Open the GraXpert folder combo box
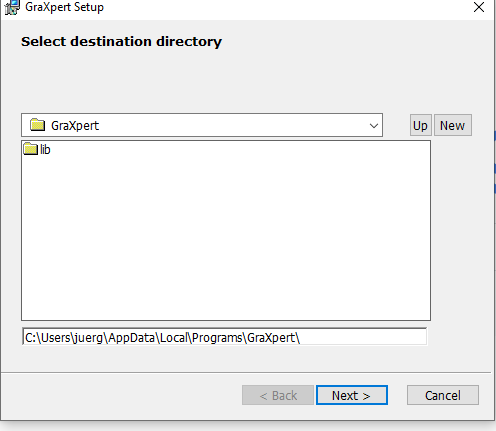 (202, 125)
